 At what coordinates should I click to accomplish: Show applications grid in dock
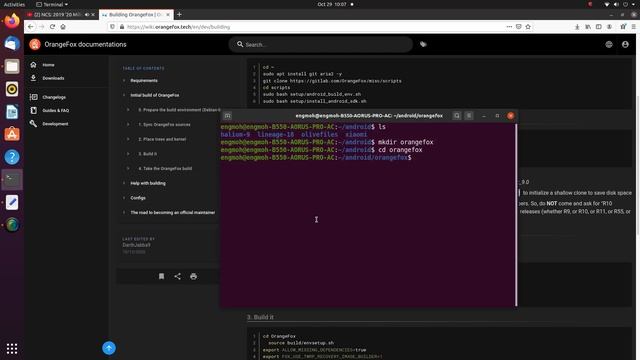(12, 348)
